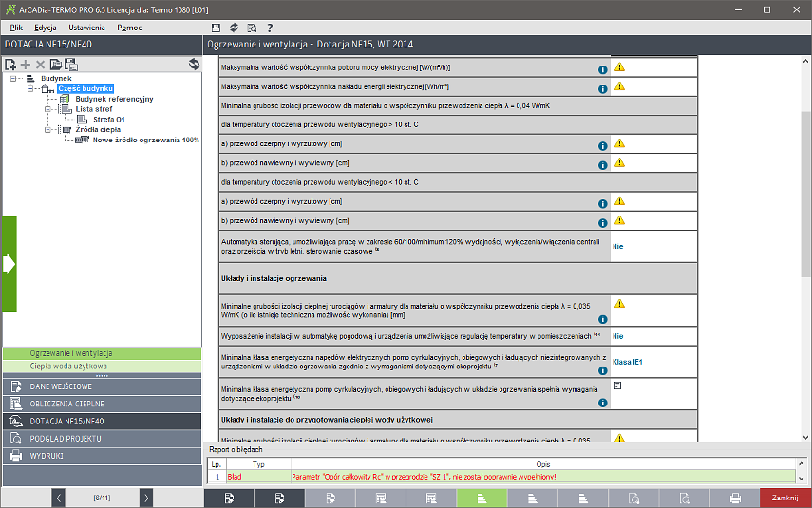Open info icon for nakładu energii elektrycznej row

click(603, 88)
